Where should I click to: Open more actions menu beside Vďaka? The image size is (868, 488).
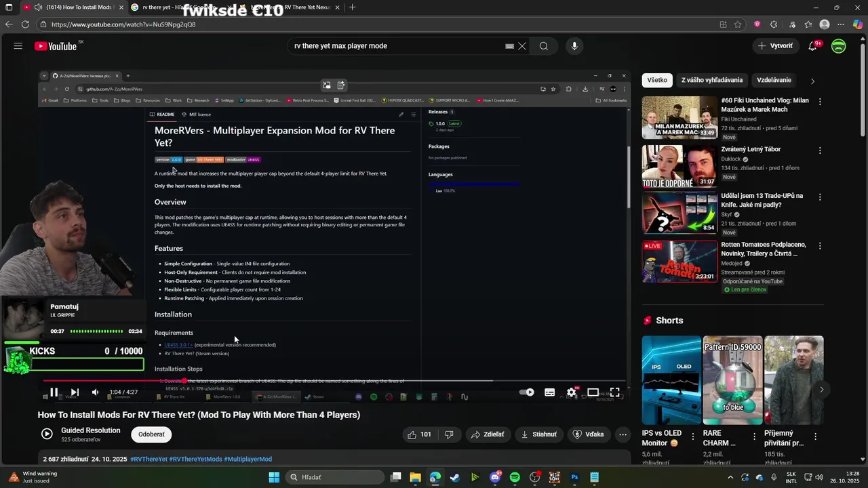(623, 434)
